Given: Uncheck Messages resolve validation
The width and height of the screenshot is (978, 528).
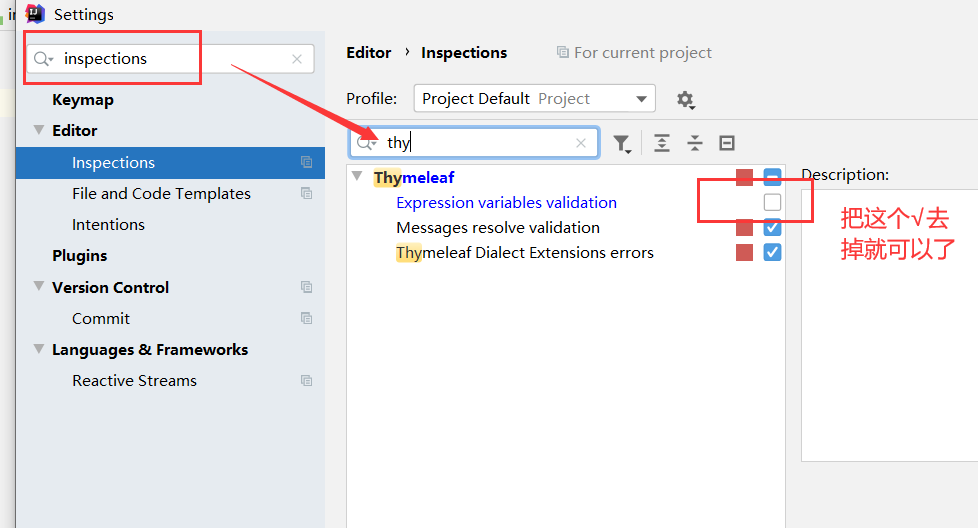Looking at the screenshot, I should [x=772, y=228].
